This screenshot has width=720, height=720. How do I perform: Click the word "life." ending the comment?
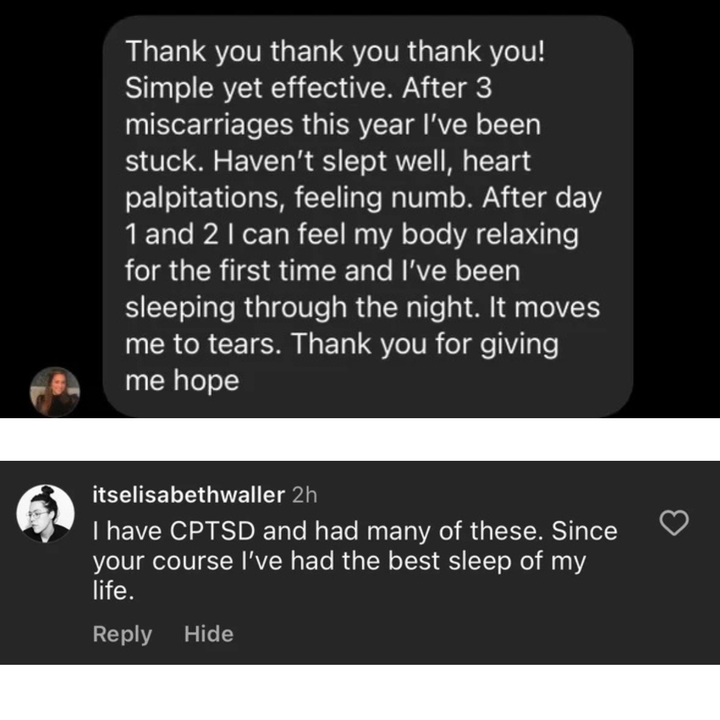pos(112,590)
